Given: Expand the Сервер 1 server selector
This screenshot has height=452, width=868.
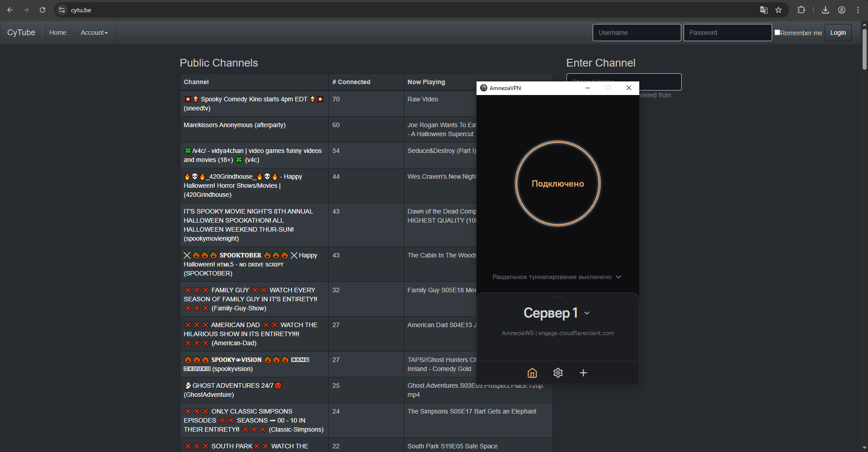Looking at the screenshot, I should click(557, 313).
